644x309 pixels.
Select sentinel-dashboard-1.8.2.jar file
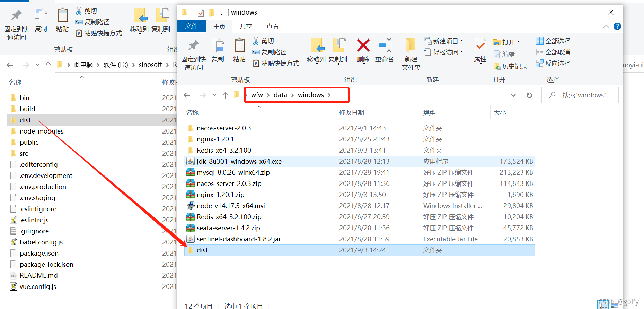[360, 239]
